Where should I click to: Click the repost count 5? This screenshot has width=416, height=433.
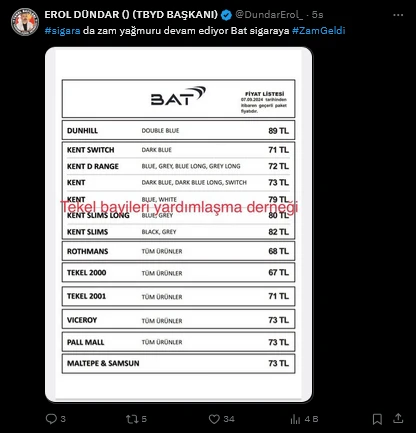click(144, 419)
